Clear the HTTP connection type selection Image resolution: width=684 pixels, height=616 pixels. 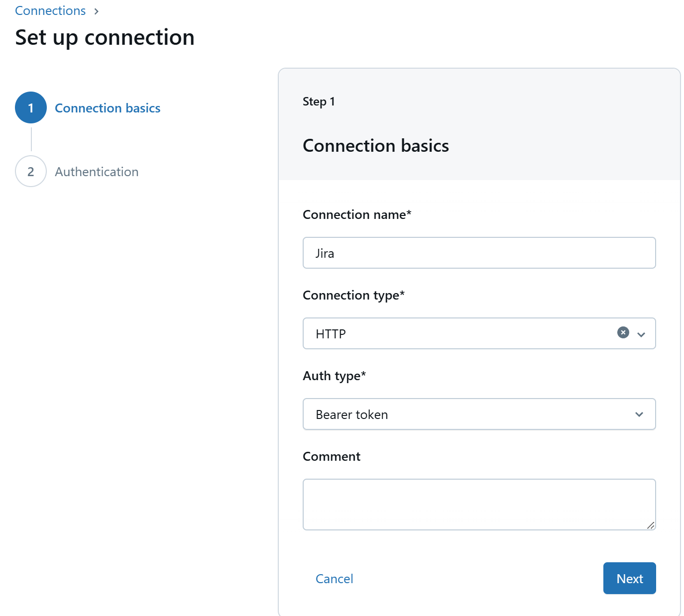(x=623, y=332)
